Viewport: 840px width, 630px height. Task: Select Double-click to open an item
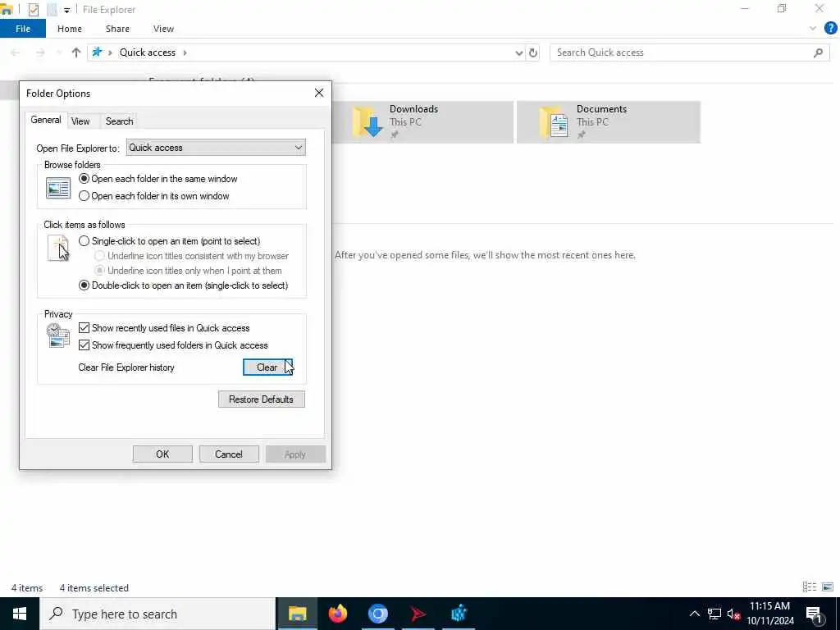pos(183,285)
